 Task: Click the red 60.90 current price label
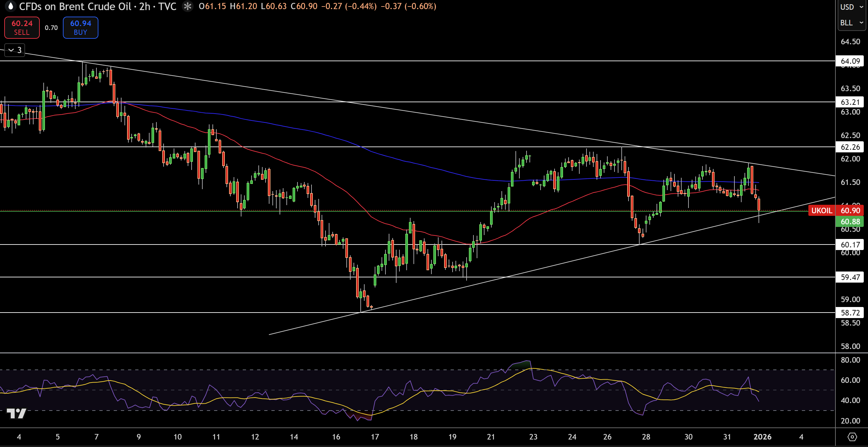tap(850, 210)
